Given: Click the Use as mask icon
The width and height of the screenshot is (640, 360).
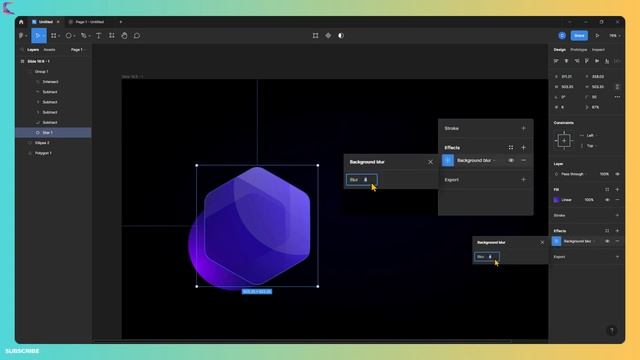Looking at the screenshot, I should click(341, 36).
